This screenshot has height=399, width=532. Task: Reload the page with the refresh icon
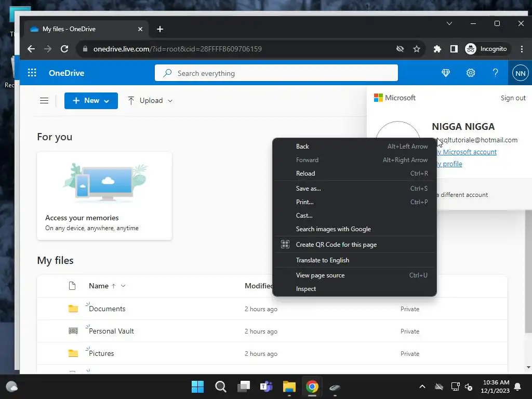[64, 49]
